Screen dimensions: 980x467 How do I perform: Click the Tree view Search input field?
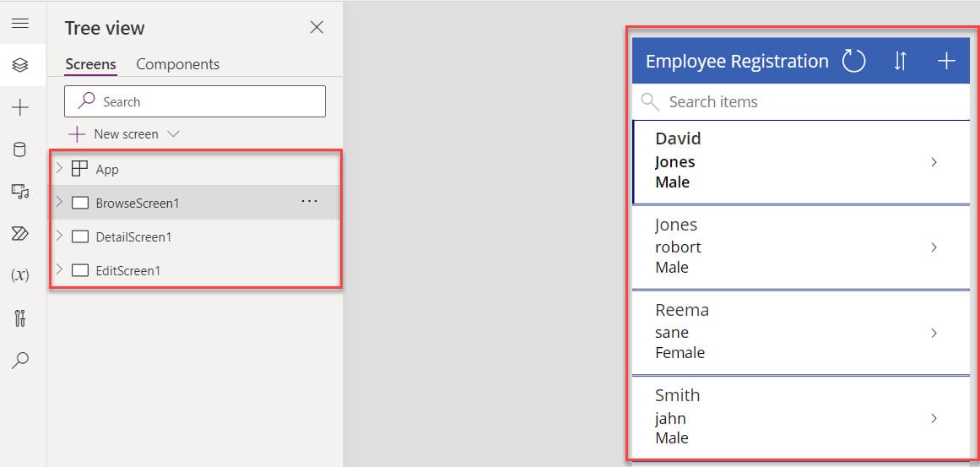point(203,101)
